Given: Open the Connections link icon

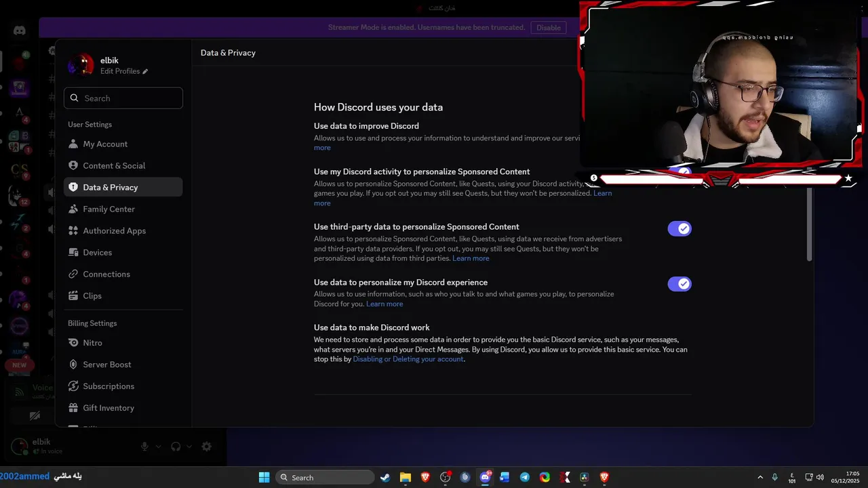Looking at the screenshot, I should click(x=73, y=274).
